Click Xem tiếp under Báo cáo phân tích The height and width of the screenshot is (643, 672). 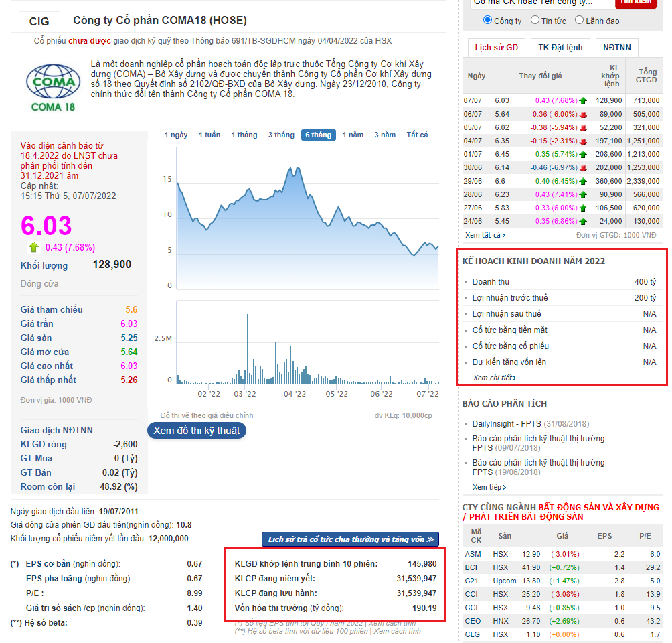pyautogui.click(x=489, y=488)
